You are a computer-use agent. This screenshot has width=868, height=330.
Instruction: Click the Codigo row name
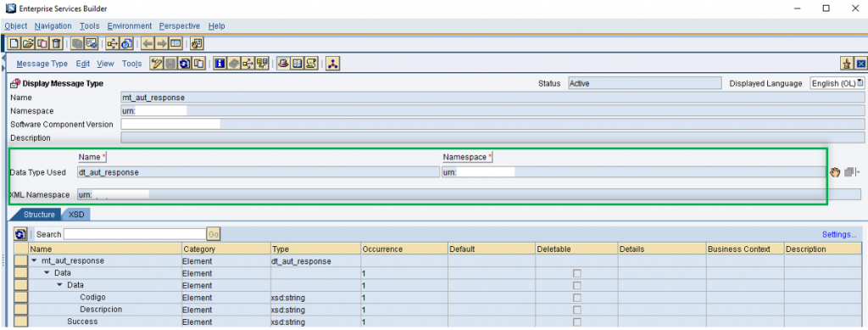92,297
